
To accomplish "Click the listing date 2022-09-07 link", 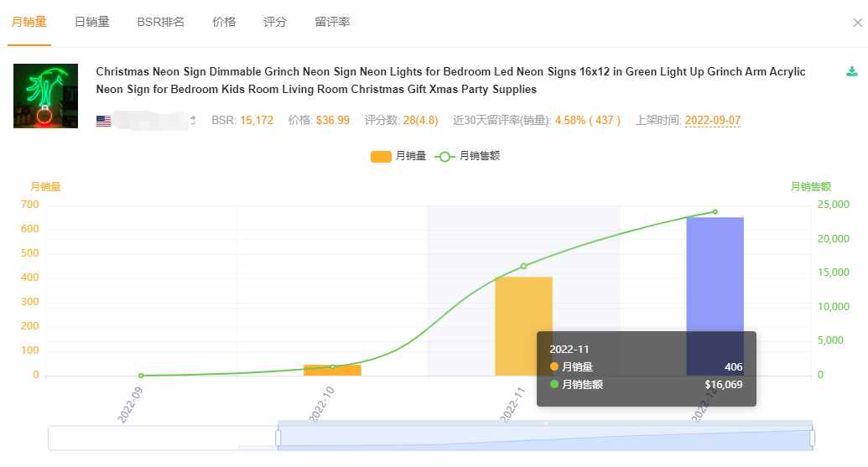I will tap(713, 120).
